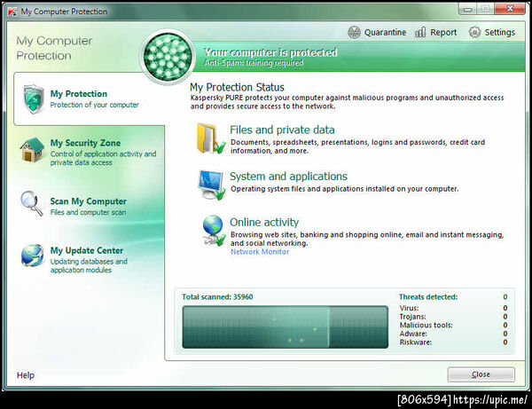
Task: Open System and applications heading
Action: coord(289,177)
